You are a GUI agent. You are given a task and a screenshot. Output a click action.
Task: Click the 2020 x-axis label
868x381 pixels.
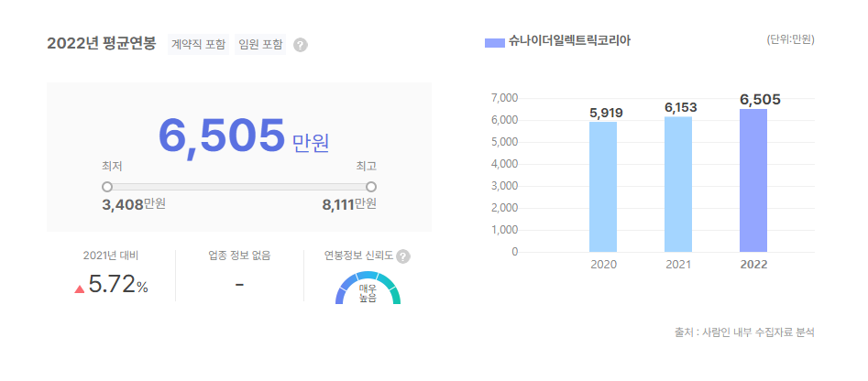pyautogui.click(x=603, y=265)
